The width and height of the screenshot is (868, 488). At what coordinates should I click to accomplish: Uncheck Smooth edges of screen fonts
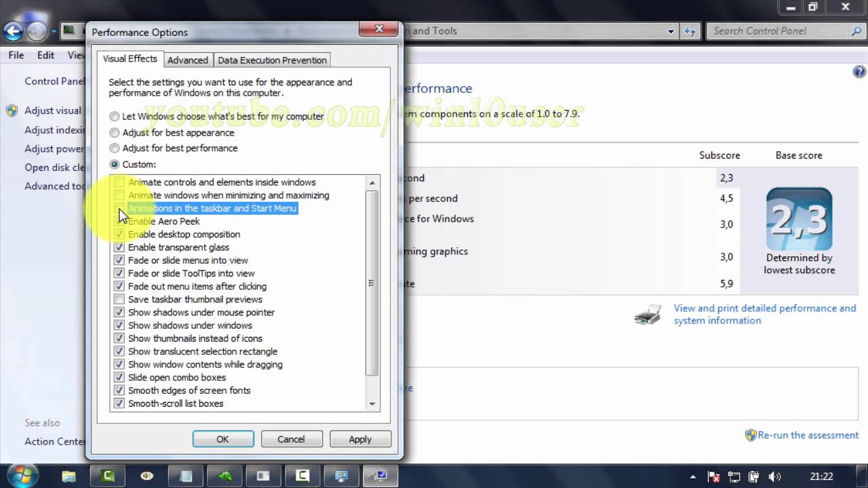tap(119, 390)
